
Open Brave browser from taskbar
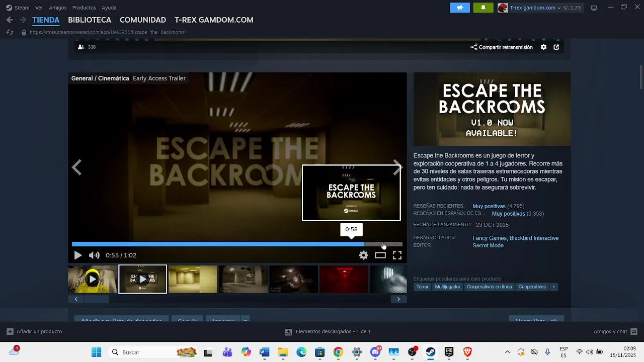467,352
